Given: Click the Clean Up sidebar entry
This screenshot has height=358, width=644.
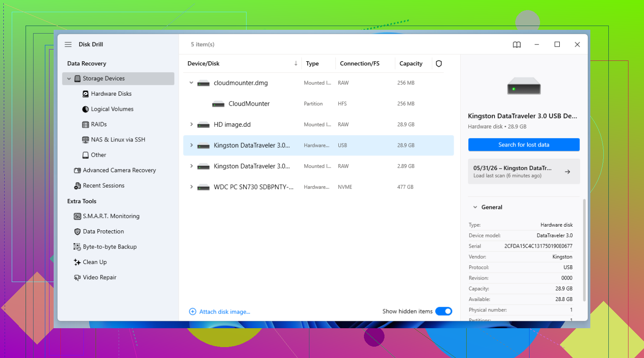Looking at the screenshot, I should (95, 262).
